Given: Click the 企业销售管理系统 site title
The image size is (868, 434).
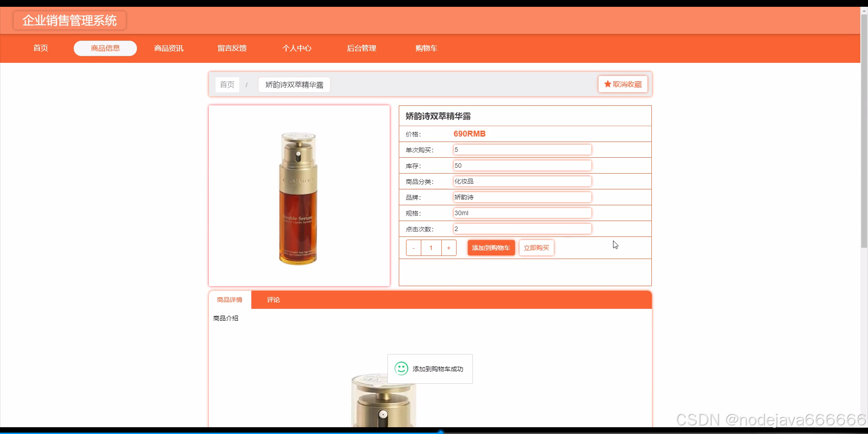Looking at the screenshot, I should (70, 20).
